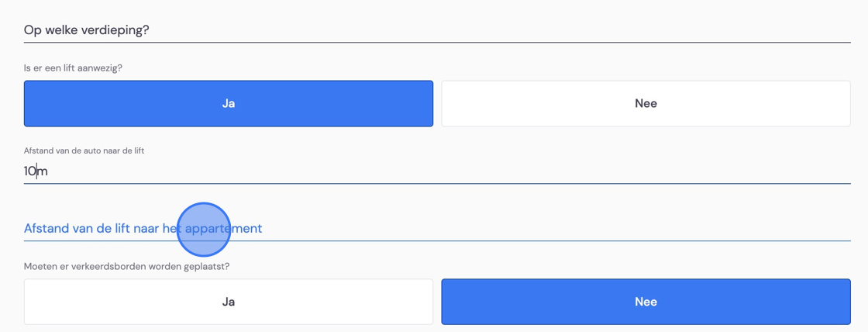Click the white "Ja" button near the bottom
Screen dimensions: 868x332
pyautogui.click(x=228, y=302)
